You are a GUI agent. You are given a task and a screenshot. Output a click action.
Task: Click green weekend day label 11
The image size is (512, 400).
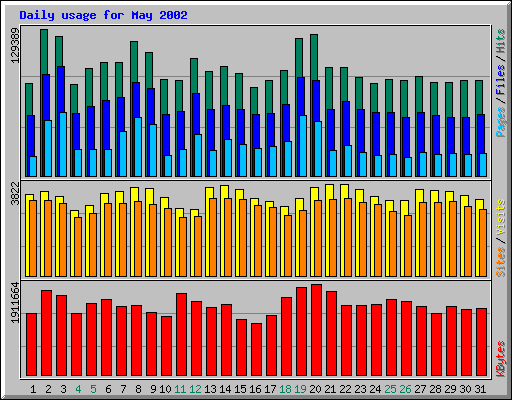(180, 389)
